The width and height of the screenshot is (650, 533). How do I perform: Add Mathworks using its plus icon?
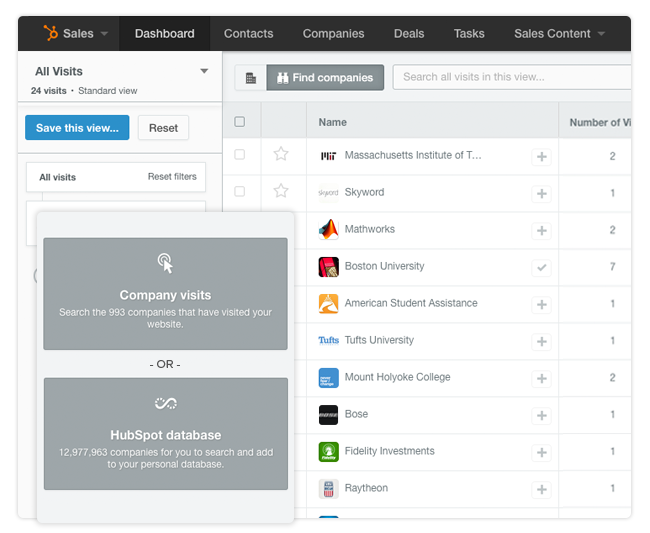(x=541, y=230)
